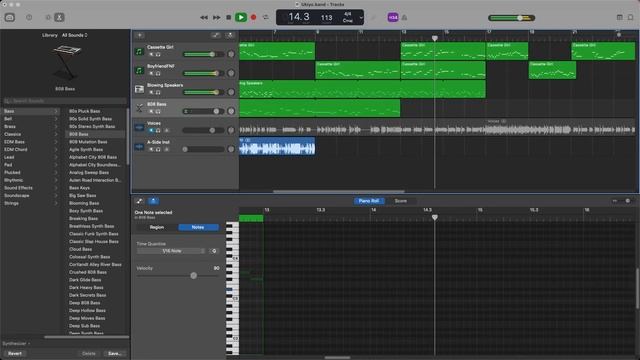Screen dimensions: 640x360
Task: Click the green Play button
Action: point(241,18)
